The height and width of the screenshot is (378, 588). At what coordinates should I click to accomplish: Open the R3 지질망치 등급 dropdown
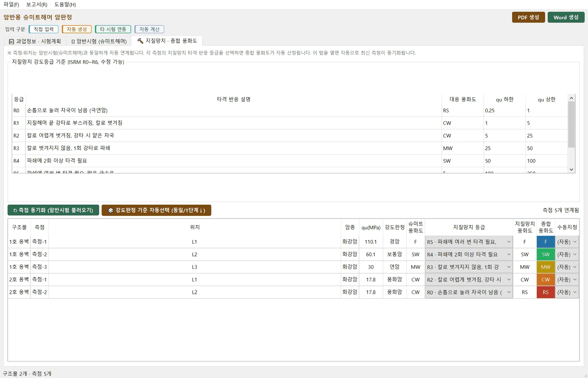469,267
